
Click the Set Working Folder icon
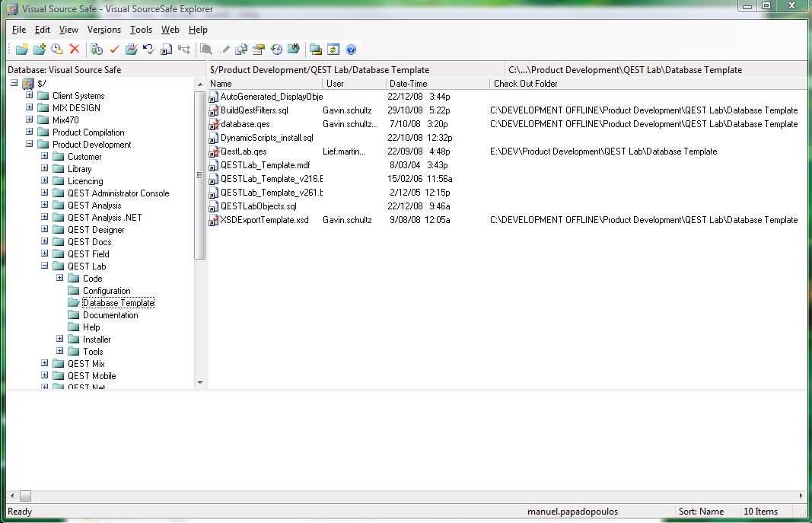pos(315,49)
